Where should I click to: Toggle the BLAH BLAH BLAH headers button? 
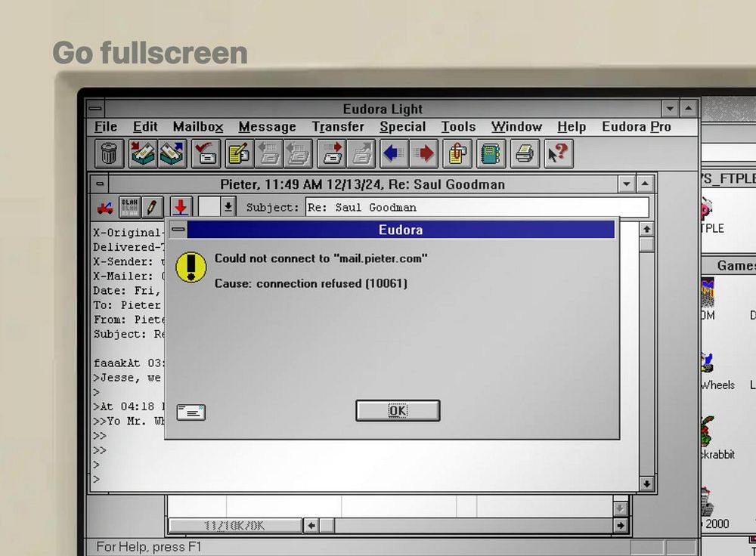point(130,207)
